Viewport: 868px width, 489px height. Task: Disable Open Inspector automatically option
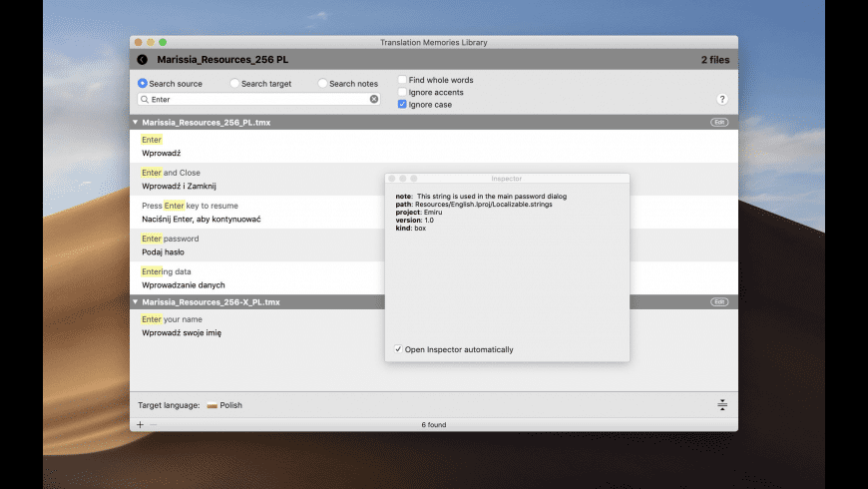398,349
